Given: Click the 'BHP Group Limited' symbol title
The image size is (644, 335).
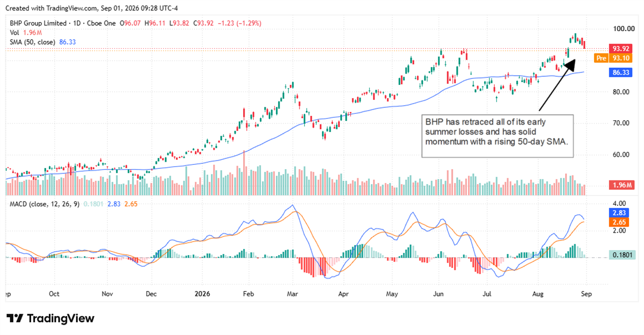Looking at the screenshot, I should pos(38,23).
